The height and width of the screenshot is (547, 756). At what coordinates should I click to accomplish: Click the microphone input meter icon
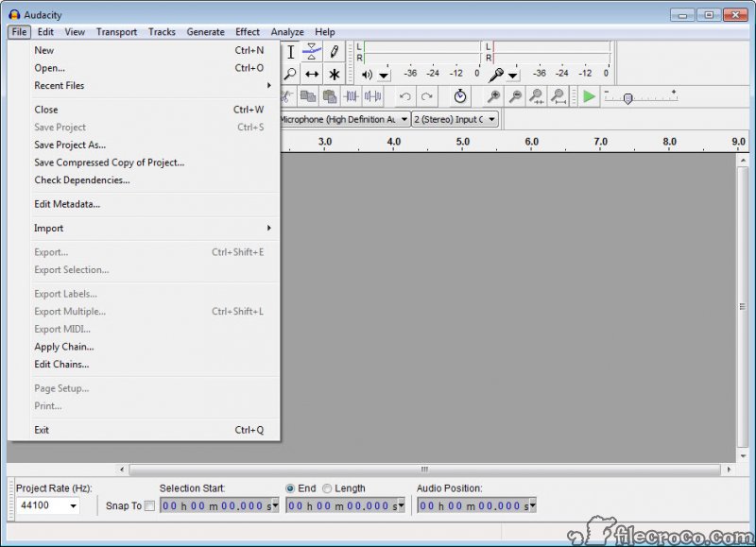[x=495, y=75]
